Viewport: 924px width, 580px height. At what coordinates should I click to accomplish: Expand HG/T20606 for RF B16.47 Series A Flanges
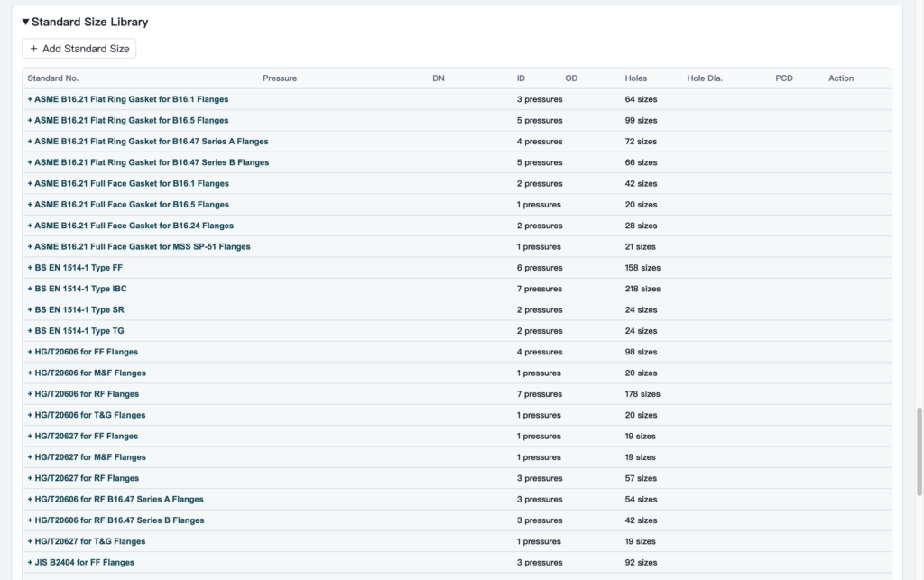[115, 500]
